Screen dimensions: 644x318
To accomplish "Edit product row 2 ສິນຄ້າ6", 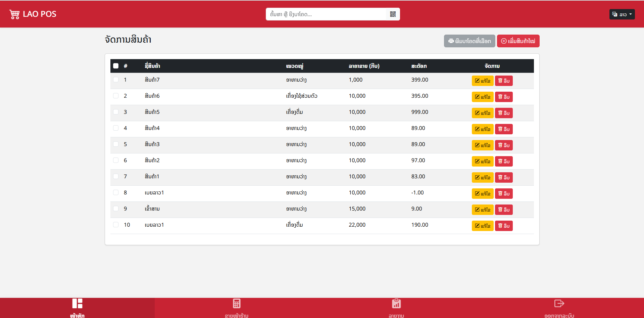I will click(x=482, y=97).
